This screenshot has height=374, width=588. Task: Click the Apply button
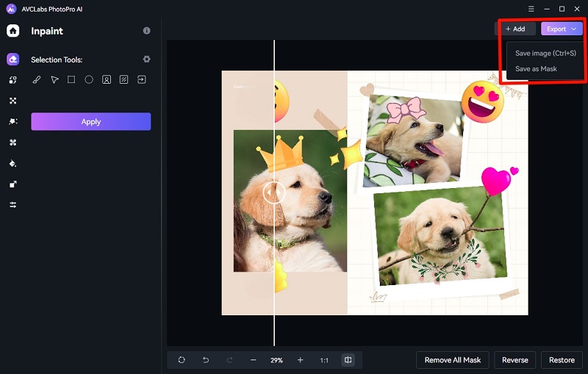[90, 121]
